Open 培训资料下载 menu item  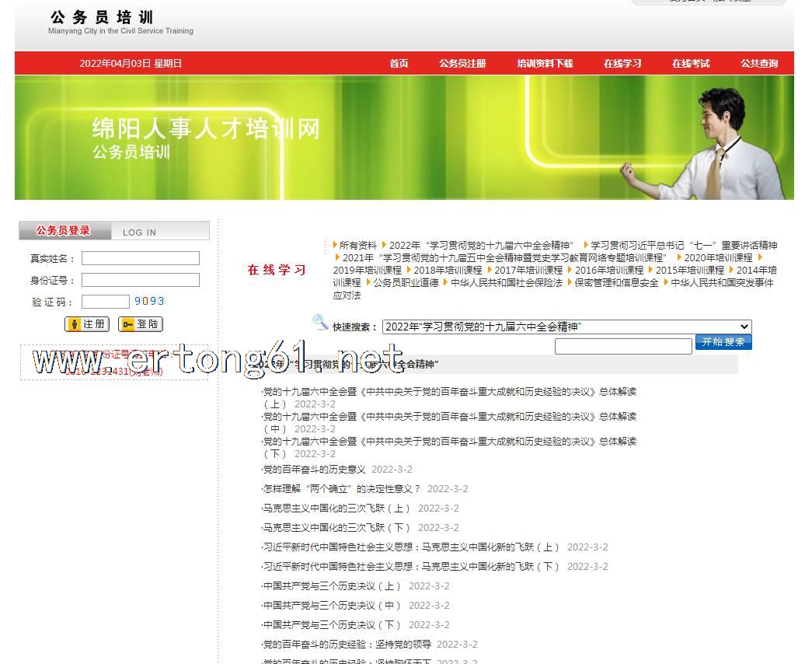[x=545, y=64]
